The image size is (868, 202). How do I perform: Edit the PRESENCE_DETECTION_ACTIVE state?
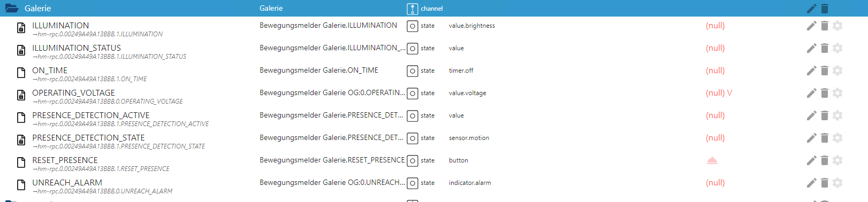point(811,115)
